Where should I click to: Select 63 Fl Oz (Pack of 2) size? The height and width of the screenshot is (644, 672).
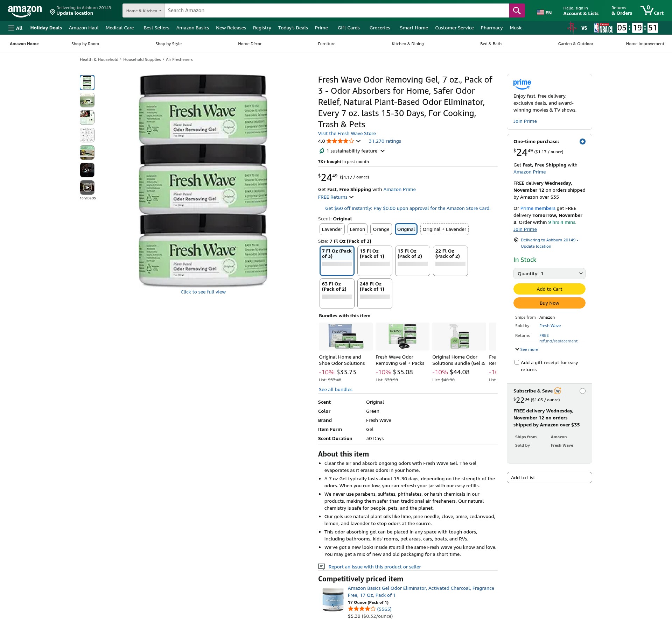[x=337, y=294]
